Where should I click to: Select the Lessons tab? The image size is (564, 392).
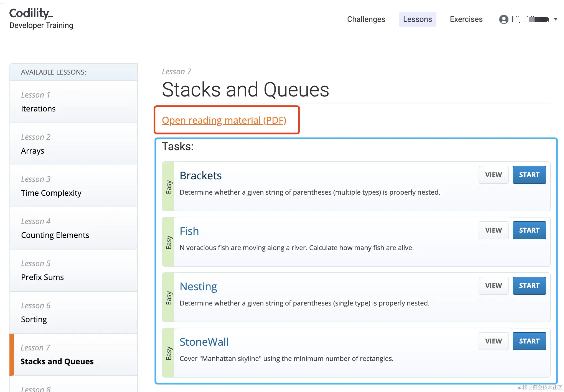pos(417,19)
